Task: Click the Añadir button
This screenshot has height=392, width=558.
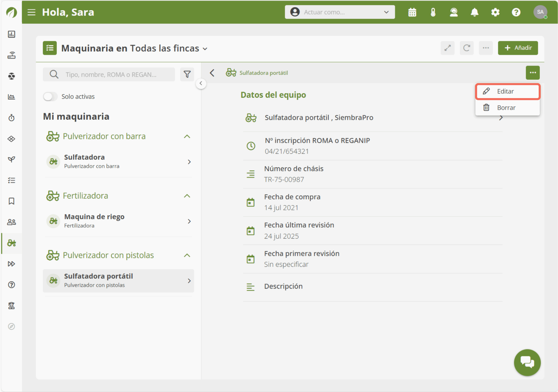Action: click(518, 48)
